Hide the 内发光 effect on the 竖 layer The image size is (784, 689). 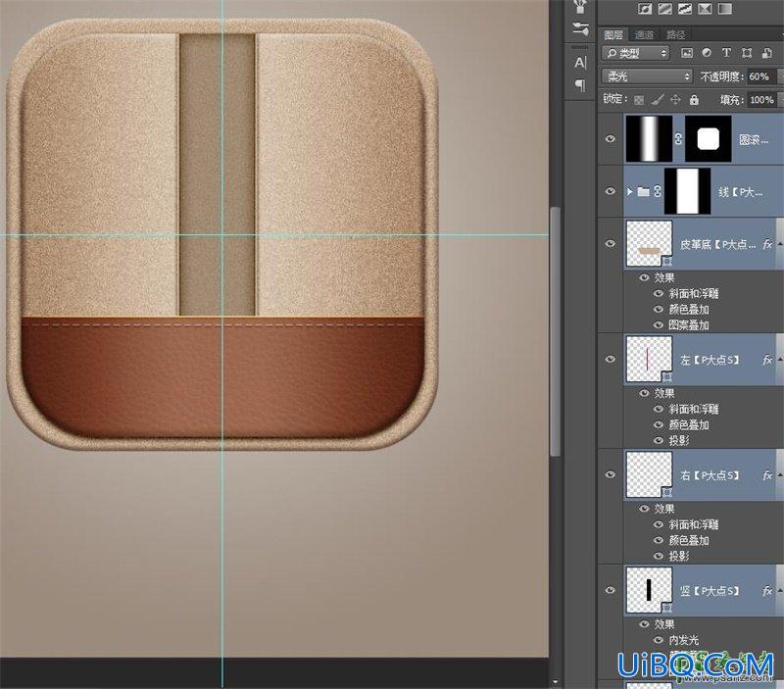coord(659,640)
